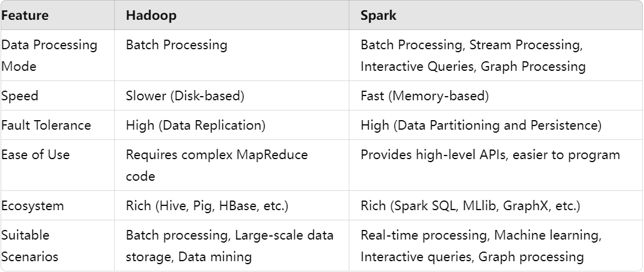644x272 pixels.
Task: Click the Spark column header
Action: point(378,16)
